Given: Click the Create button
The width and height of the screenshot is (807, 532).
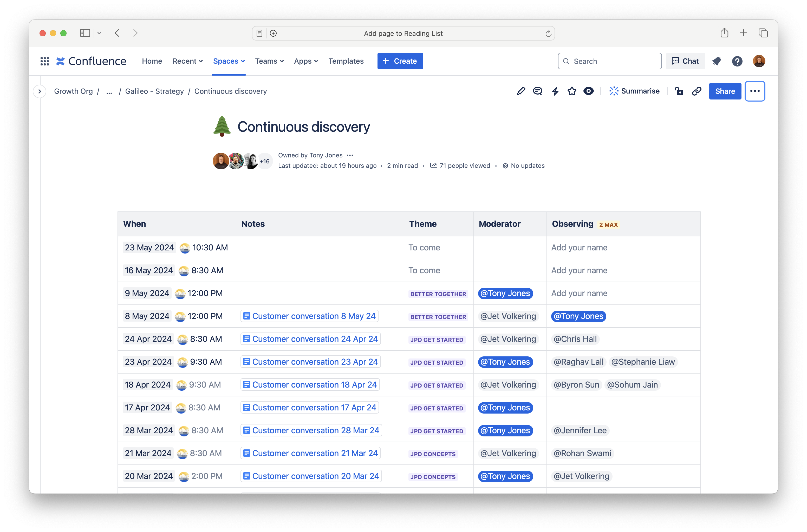Looking at the screenshot, I should pyautogui.click(x=400, y=61).
